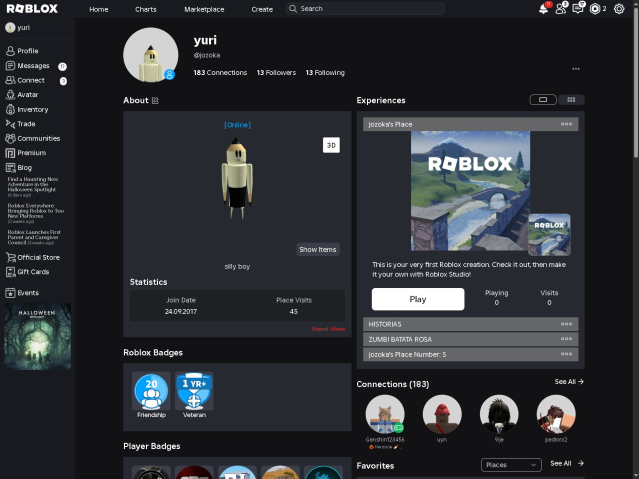Image resolution: width=639 pixels, height=479 pixels.
Task: Open the Robux balance icon
Action: coord(597,8)
